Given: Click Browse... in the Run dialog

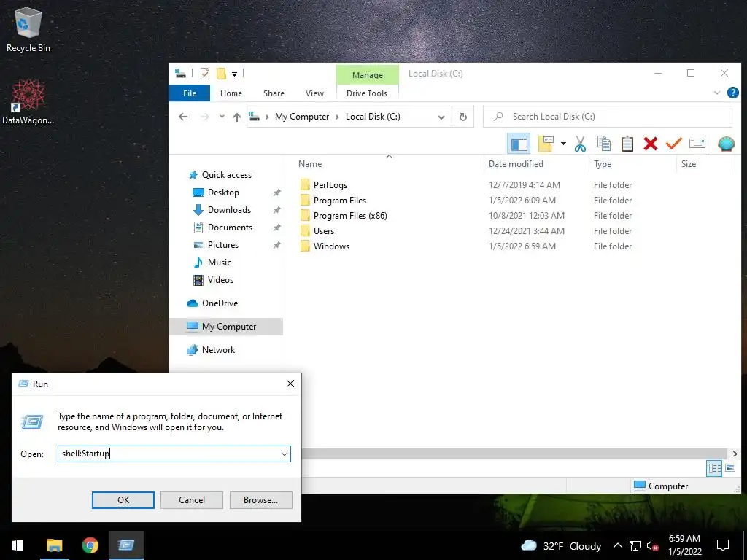Looking at the screenshot, I should [x=260, y=500].
